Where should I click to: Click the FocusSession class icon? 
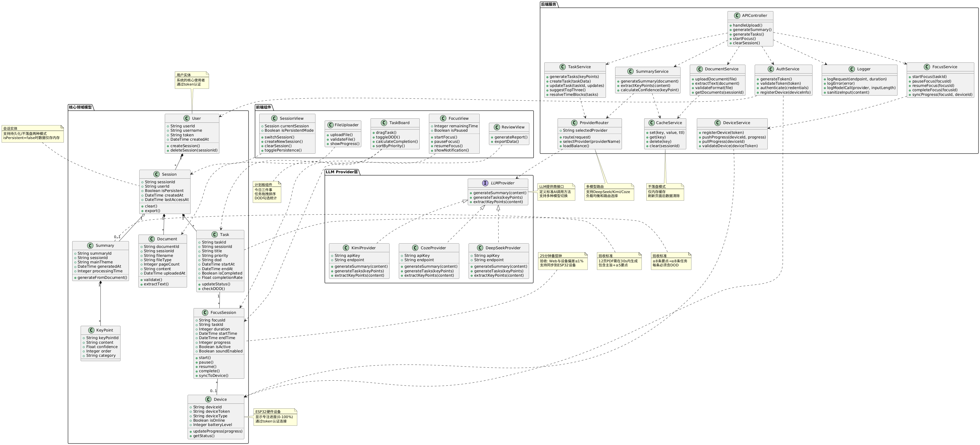(x=205, y=313)
